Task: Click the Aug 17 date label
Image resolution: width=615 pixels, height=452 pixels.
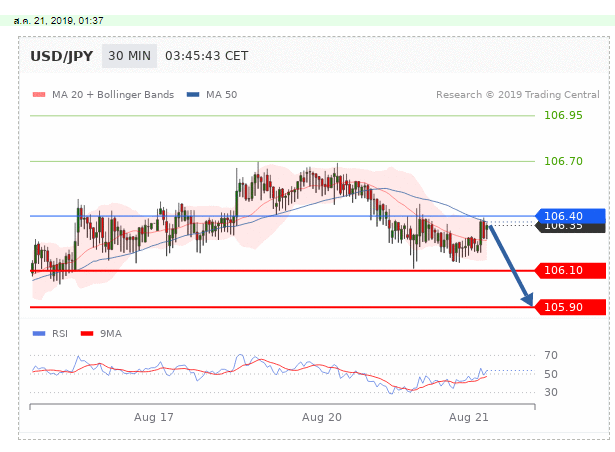Action: point(154,417)
